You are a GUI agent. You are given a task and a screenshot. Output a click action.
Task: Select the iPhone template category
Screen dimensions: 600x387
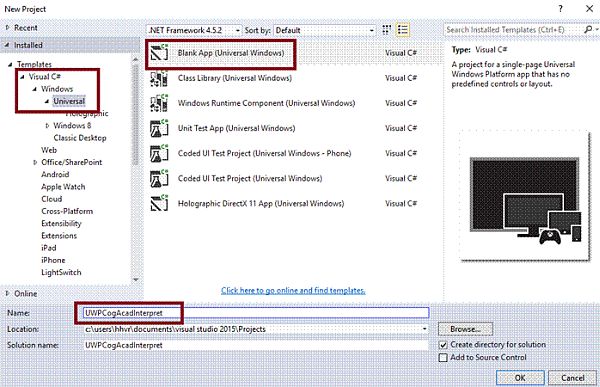point(53,260)
